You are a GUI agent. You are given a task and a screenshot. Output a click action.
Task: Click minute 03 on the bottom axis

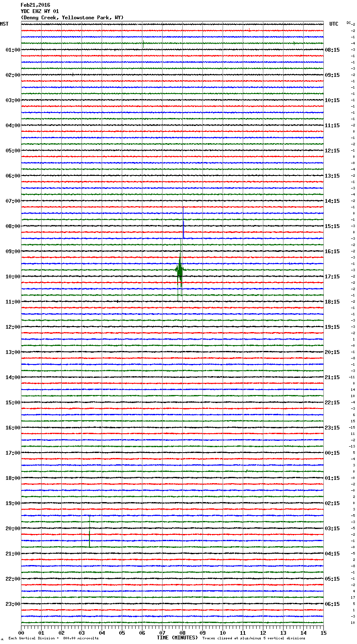[x=81, y=632]
